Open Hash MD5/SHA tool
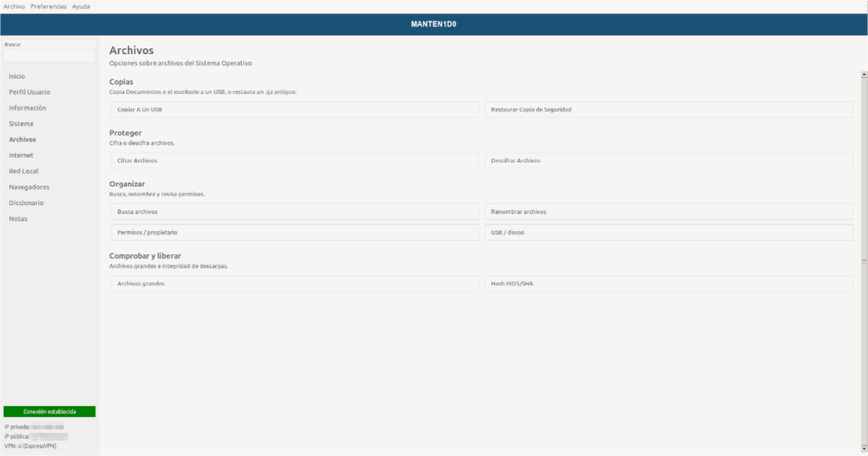The image size is (868, 456). pos(669,283)
